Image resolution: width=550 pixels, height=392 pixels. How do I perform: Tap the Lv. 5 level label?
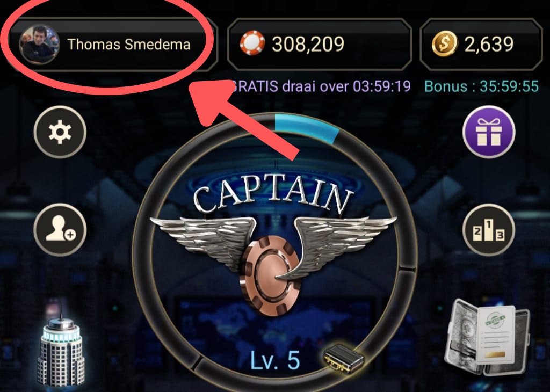[x=276, y=360]
